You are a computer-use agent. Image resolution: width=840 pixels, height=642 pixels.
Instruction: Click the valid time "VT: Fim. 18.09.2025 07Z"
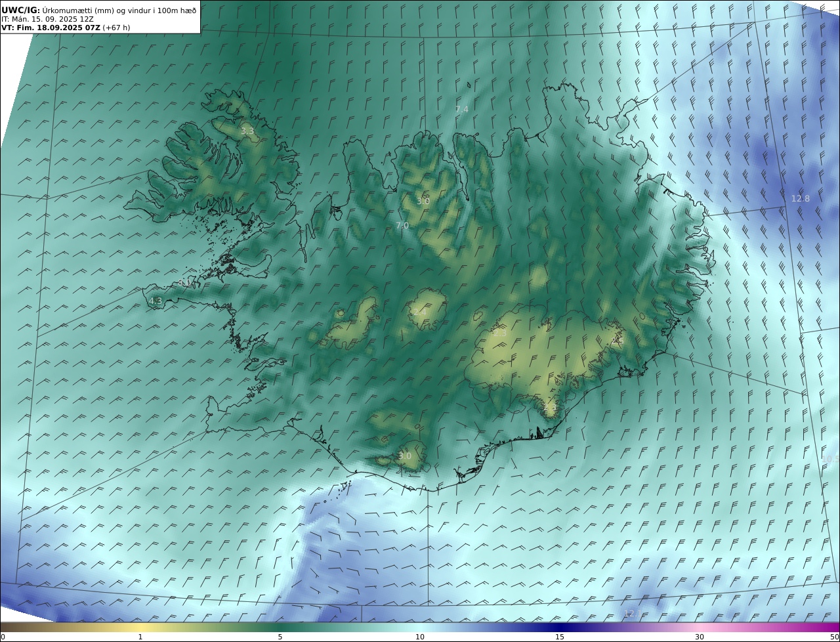point(51,28)
